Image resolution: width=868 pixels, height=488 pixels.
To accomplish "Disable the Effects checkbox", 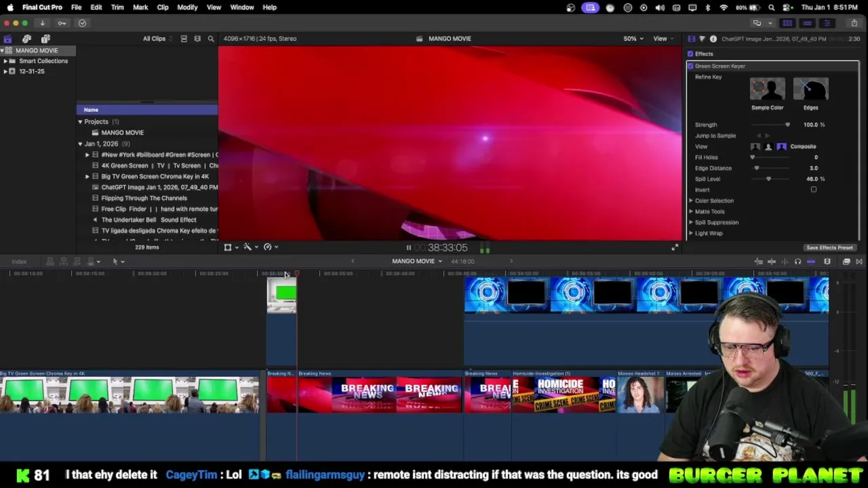I will pyautogui.click(x=690, y=54).
